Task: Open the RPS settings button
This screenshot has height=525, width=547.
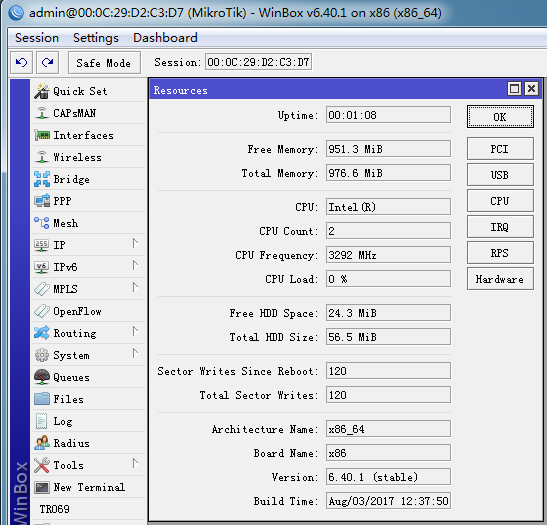Action: tap(500, 253)
